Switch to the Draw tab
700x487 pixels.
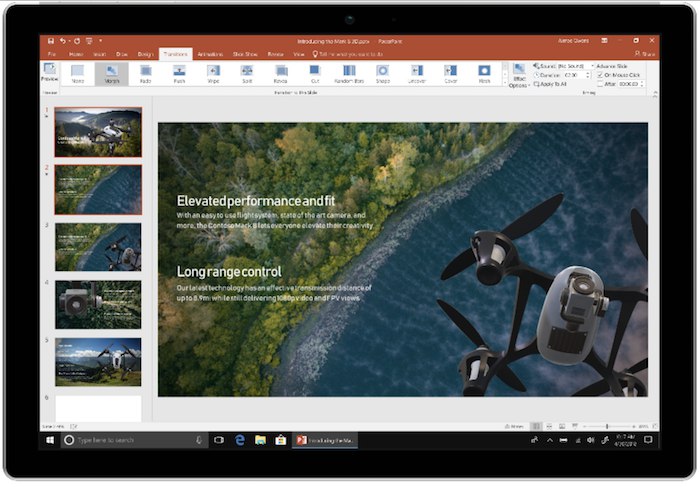point(122,54)
